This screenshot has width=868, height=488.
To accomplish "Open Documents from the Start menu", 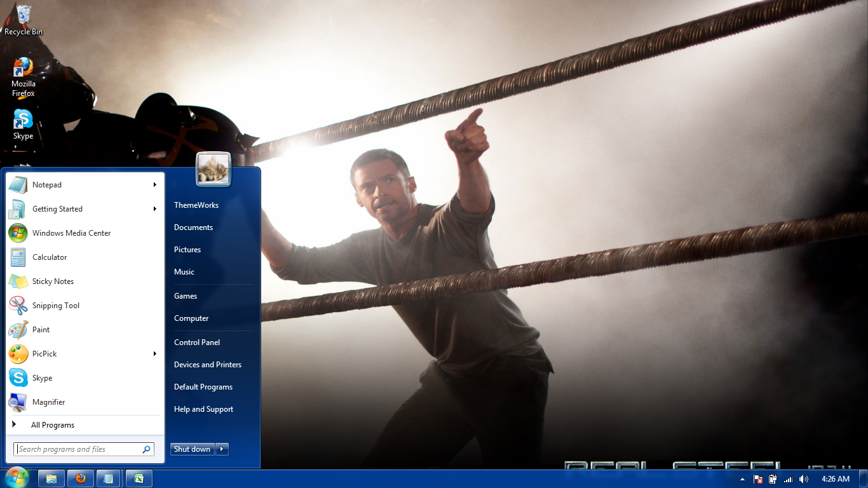I will [193, 227].
